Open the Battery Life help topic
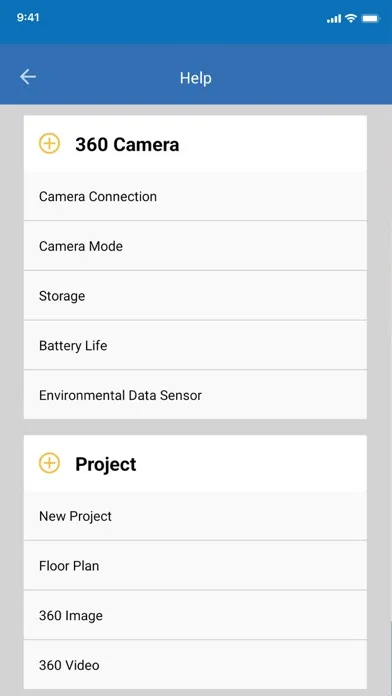 pyautogui.click(x=195, y=345)
